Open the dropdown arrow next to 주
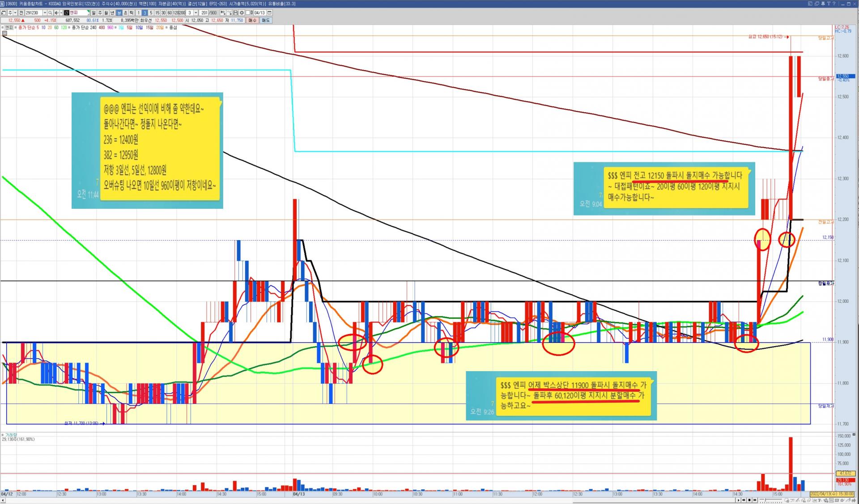Image resolution: width=859 pixels, height=504 pixels. click(15, 13)
